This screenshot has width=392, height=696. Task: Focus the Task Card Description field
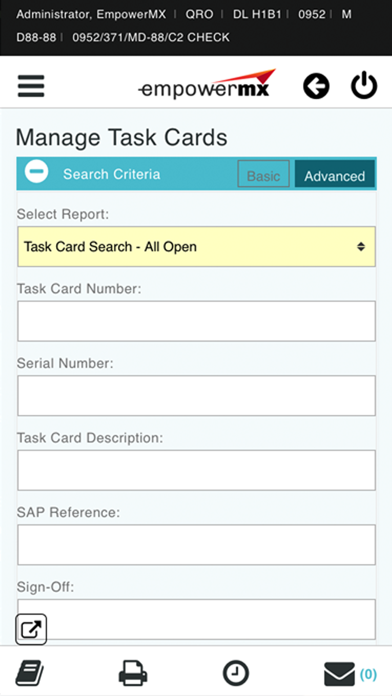click(196, 470)
